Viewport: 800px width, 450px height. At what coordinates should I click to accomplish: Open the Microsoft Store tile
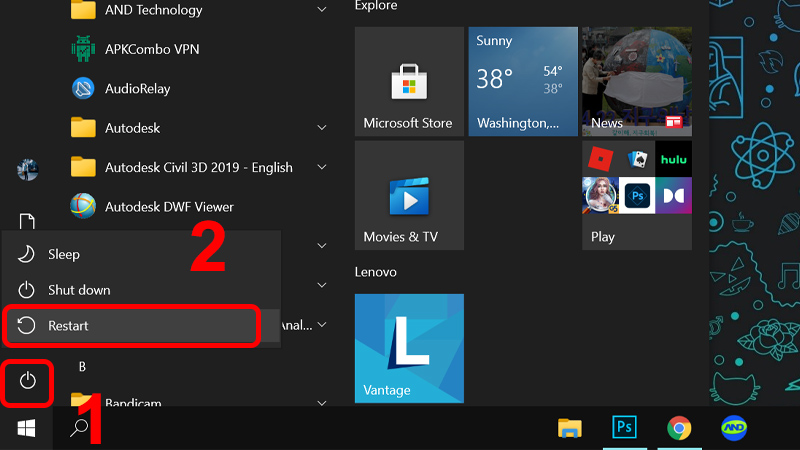point(409,82)
